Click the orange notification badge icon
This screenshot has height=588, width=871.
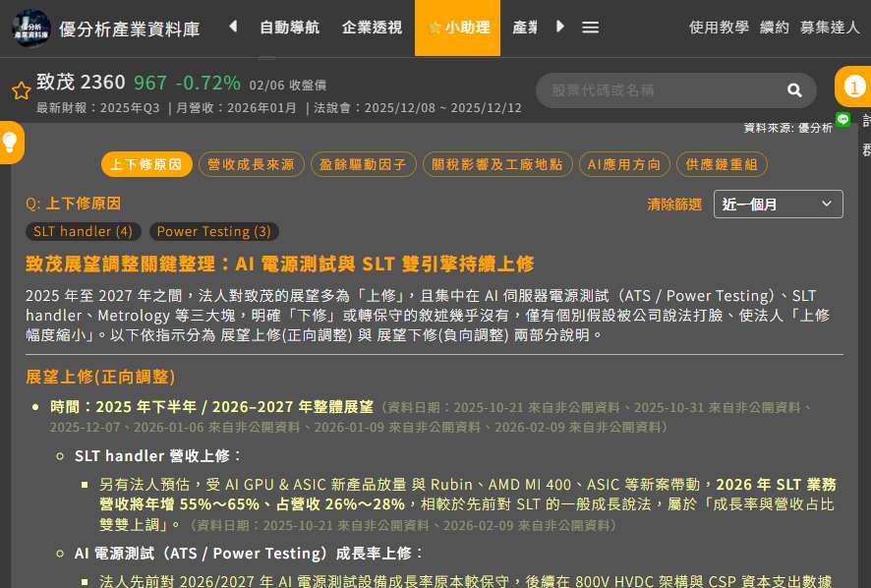click(853, 88)
